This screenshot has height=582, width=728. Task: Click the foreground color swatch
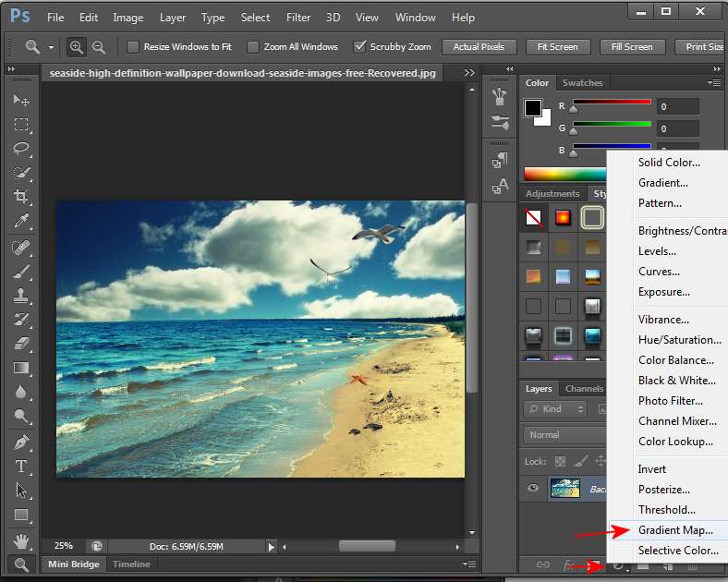(533, 108)
